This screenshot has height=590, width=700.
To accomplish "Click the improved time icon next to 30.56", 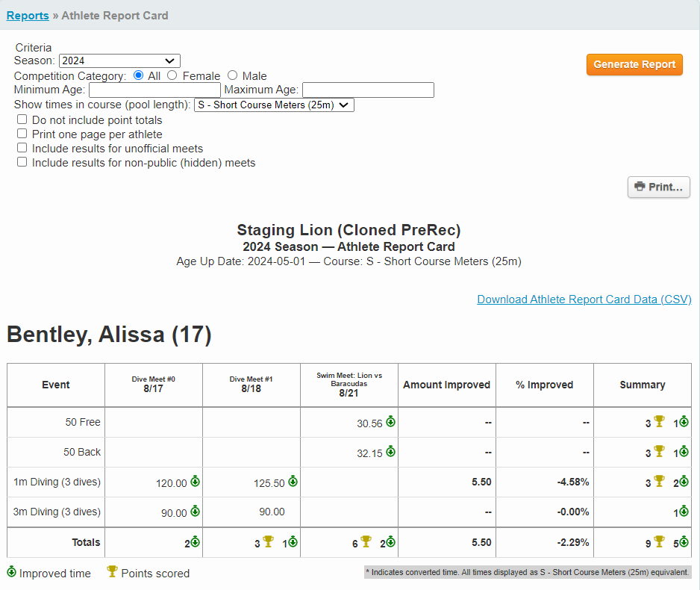I will click(x=390, y=422).
